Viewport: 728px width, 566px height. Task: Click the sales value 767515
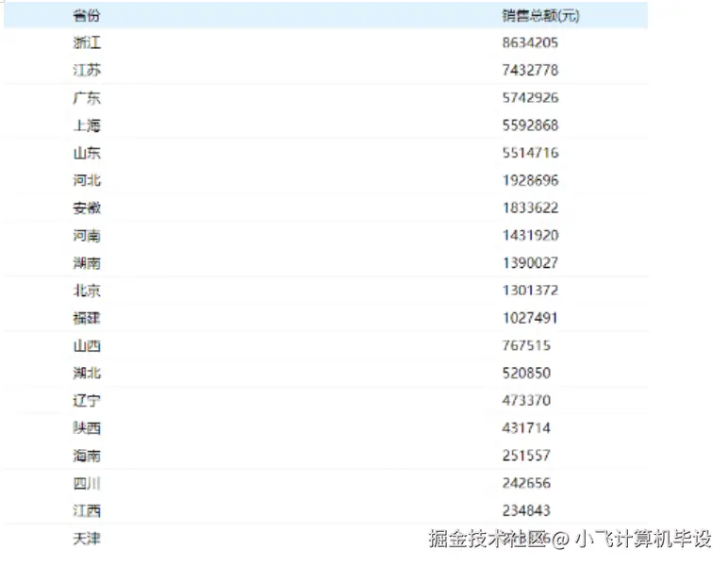pos(526,345)
